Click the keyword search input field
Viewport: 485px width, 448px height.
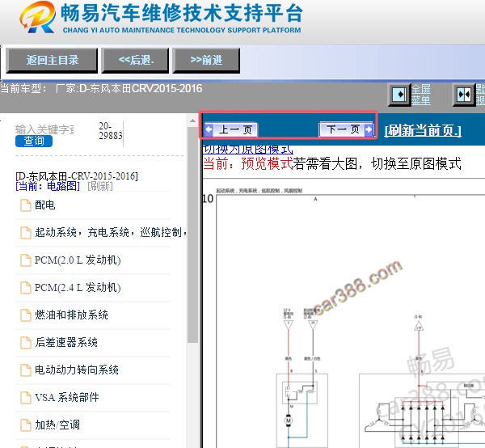click(44, 129)
